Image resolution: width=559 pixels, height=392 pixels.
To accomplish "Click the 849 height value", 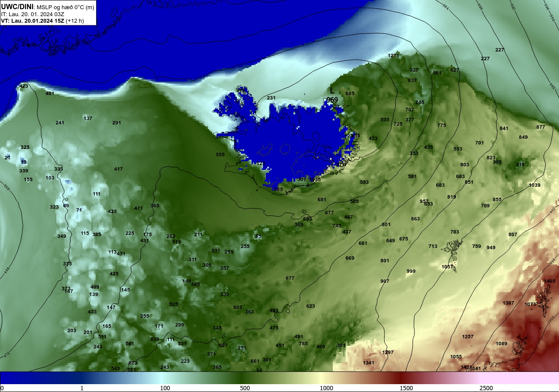I will pos(523,137).
